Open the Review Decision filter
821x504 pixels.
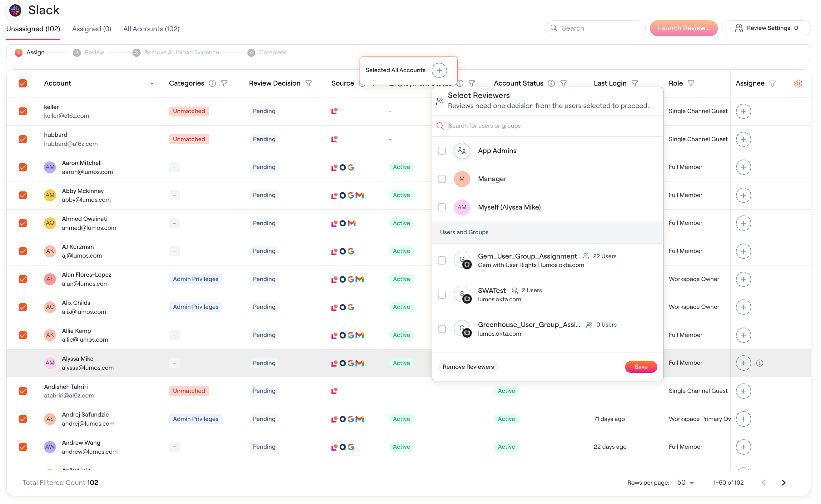(309, 83)
